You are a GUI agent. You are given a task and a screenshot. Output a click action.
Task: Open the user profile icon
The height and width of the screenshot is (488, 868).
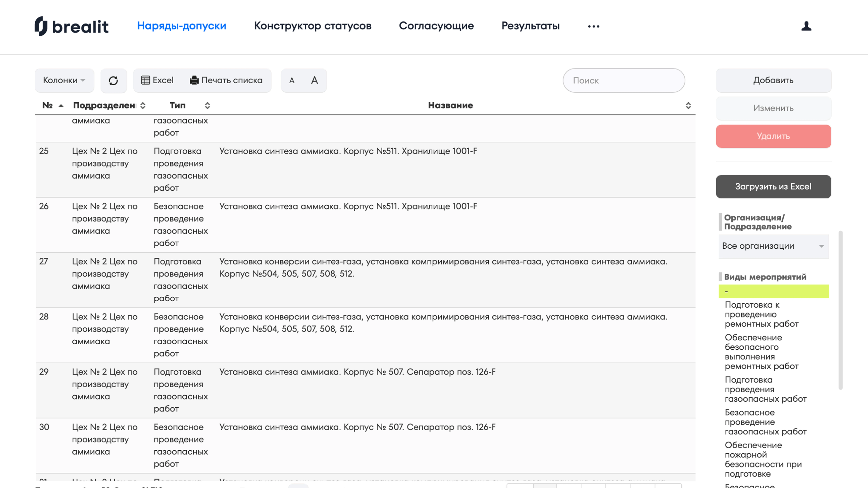click(x=806, y=26)
